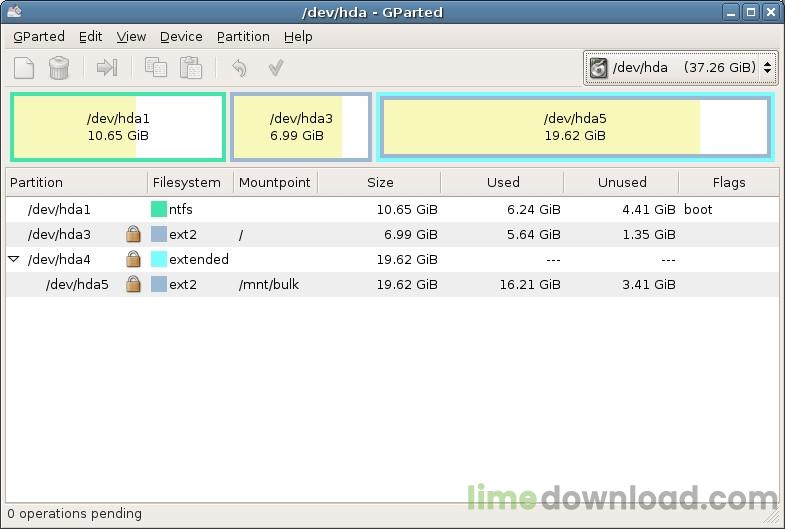Sort by the Filesystem column header
The height and width of the screenshot is (529, 785).
click(x=187, y=182)
